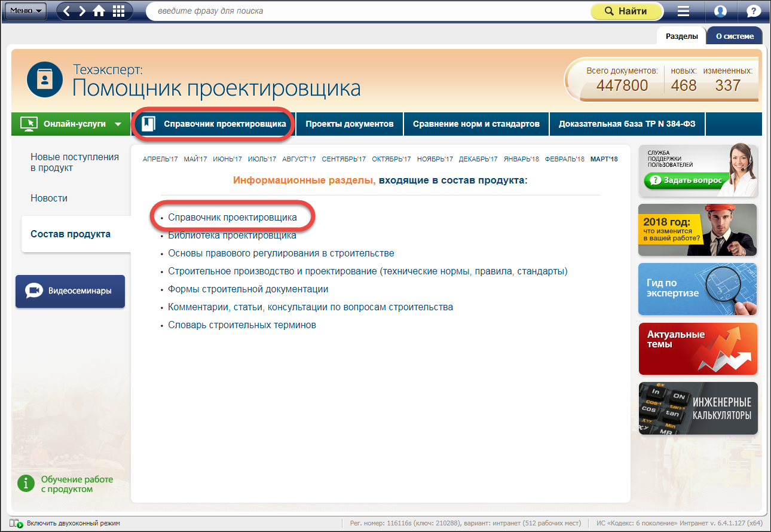Open the sections grid icon
The width and height of the screenshot is (771, 532).
(118, 11)
